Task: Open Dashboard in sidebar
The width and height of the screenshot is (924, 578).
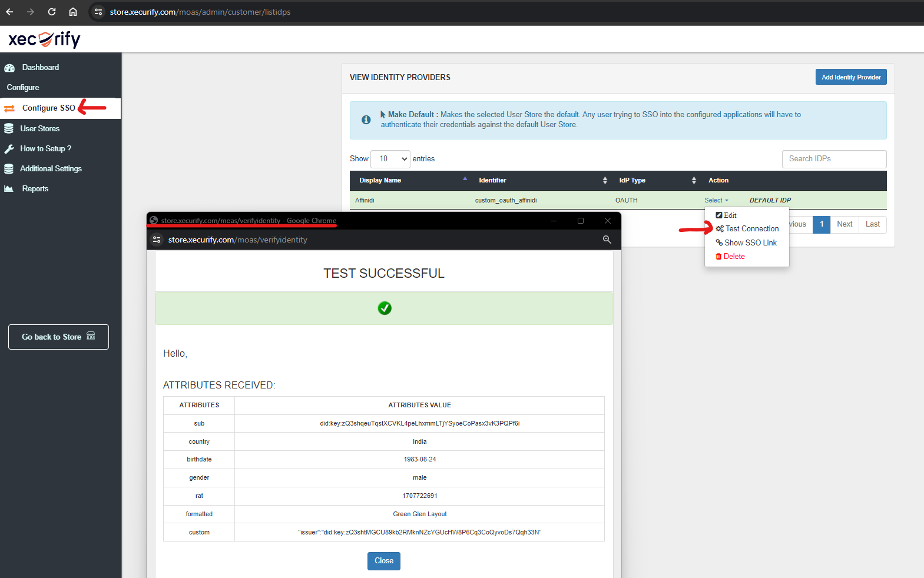Action: coord(41,68)
